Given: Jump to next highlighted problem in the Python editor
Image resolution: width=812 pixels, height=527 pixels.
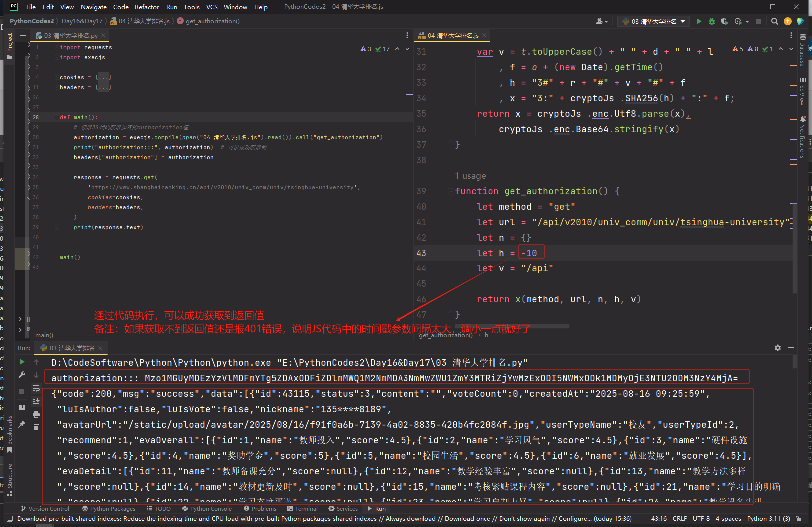Looking at the screenshot, I should [407, 49].
